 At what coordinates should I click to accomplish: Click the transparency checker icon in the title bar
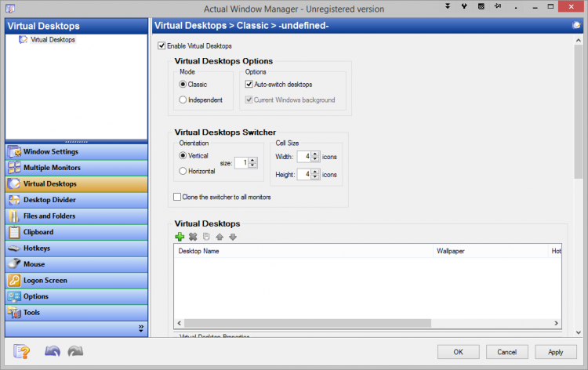click(x=481, y=6)
